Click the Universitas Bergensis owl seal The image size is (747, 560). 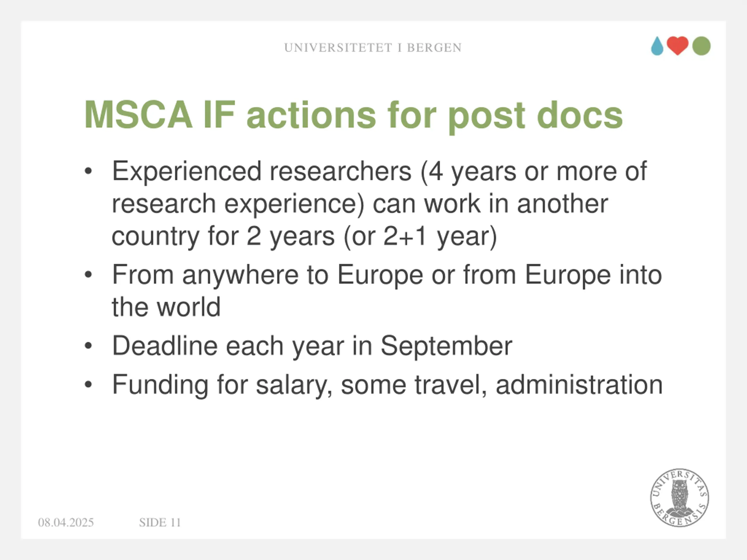click(680, 498)
